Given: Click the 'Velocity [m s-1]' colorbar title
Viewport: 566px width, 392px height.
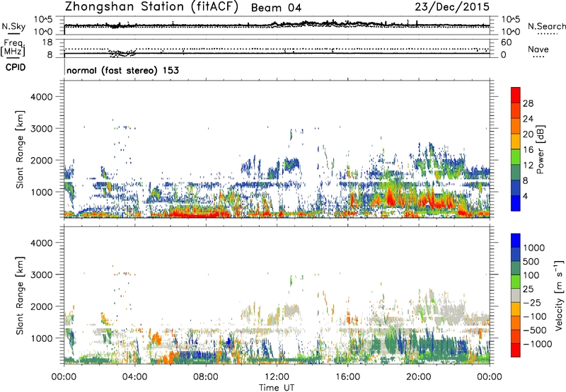Looking at the screenshot, I should 559,295.
